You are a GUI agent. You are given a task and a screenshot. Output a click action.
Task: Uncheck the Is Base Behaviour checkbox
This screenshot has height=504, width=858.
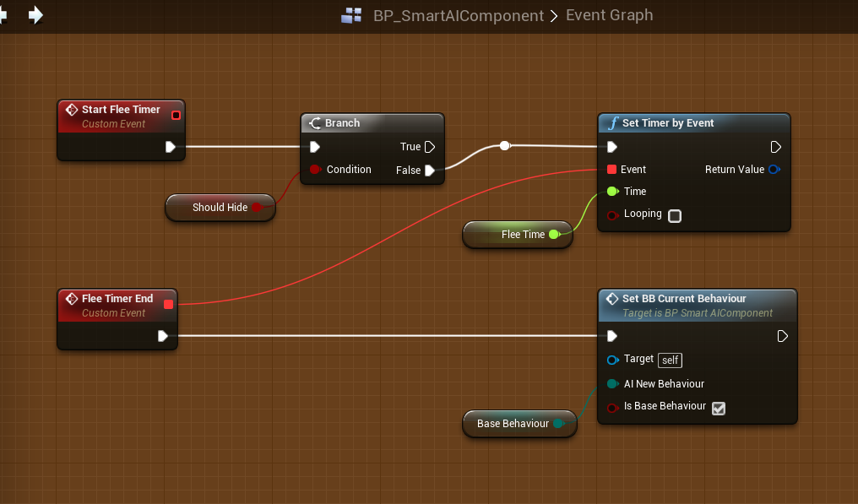point(719,409)
